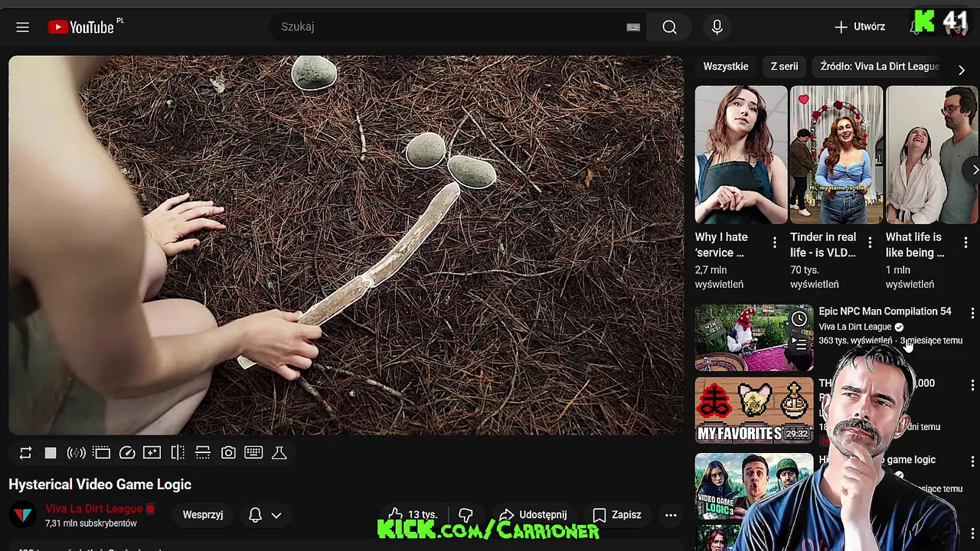Open Viva La Dirt League channel avatar
This screenshot has width=980, height=551.
tap(23, 515)
